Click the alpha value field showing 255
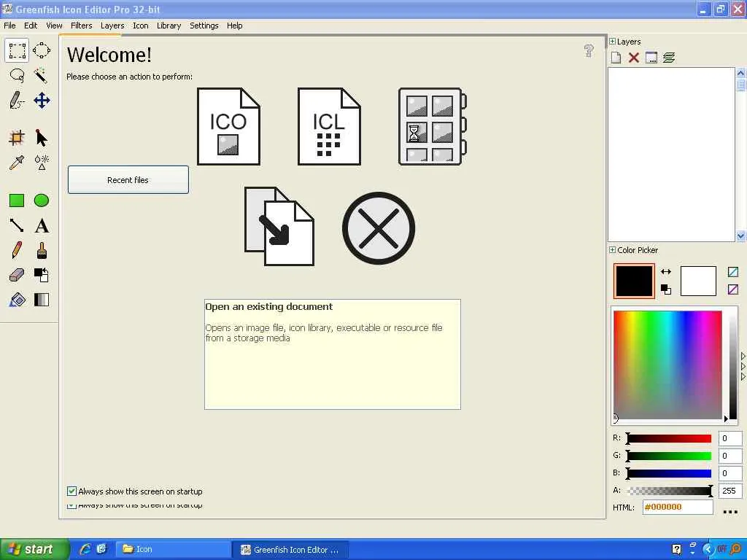The image size is (747, 560). 729,491
